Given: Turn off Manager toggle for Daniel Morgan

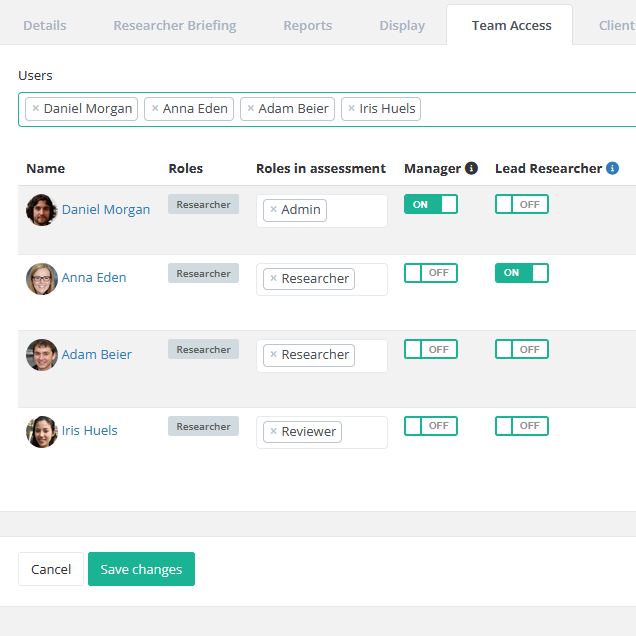Looking at the screenshot, I should [430, 204].
